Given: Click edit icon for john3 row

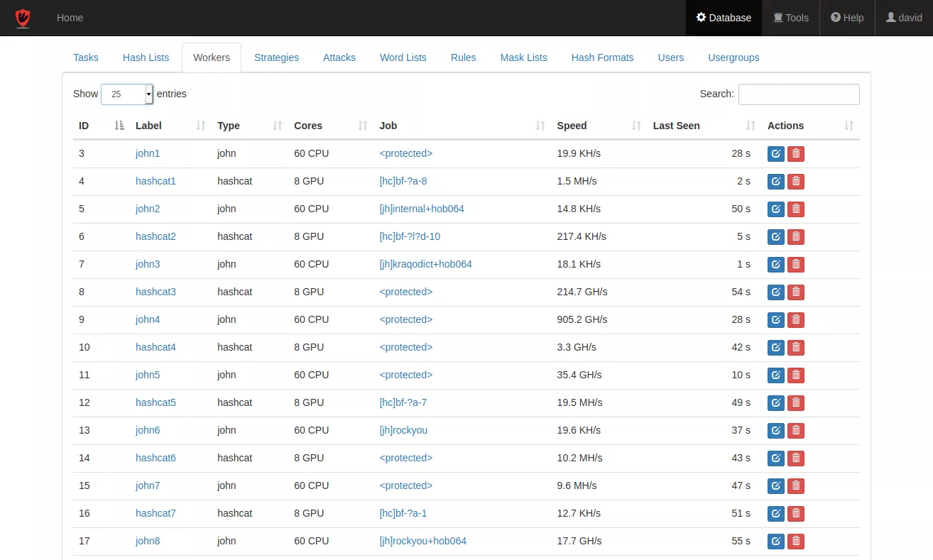Looking at the screenshot, I should pyautogui.click(x=775, y=265).
